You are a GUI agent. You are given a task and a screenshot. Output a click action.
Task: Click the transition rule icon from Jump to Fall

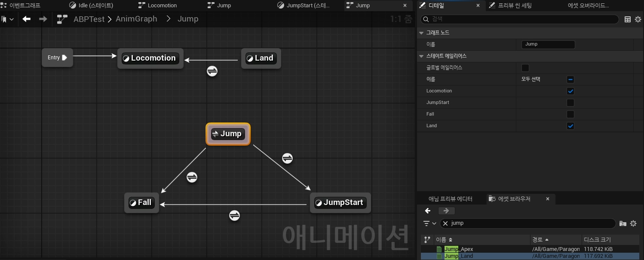(192, 177)
